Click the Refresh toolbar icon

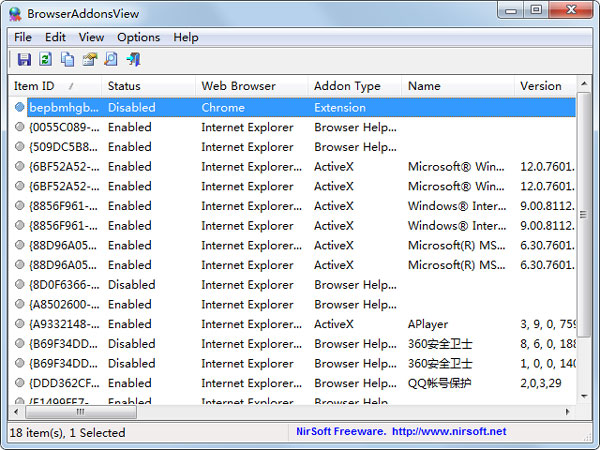pos(46,60)
